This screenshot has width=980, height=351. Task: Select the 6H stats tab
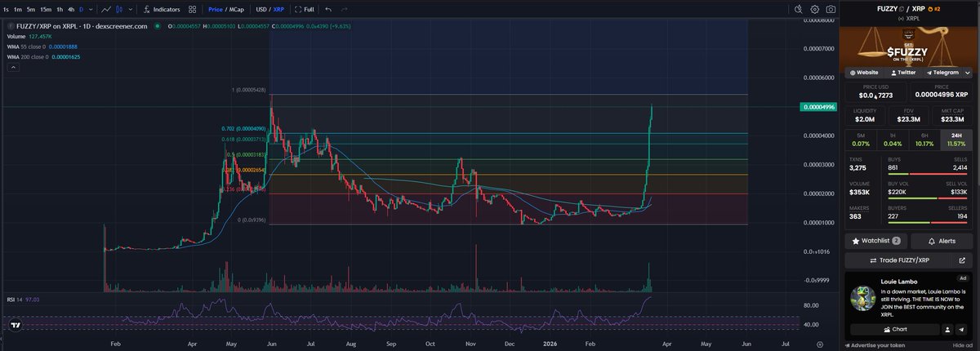925,140
